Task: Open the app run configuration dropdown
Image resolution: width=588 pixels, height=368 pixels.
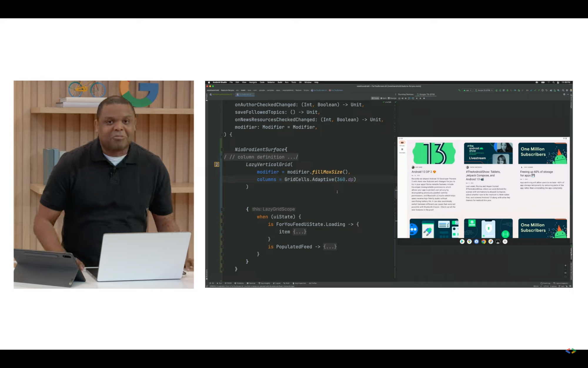Action: (x=467, y=90)
